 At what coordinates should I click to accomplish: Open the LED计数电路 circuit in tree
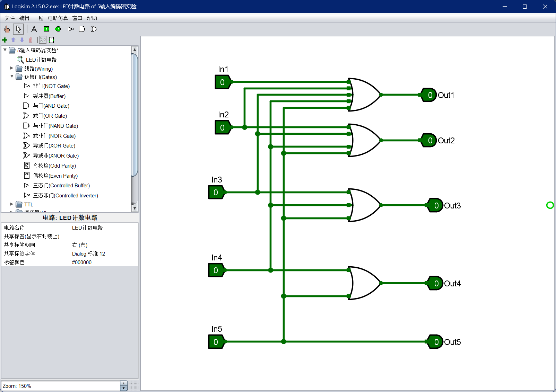tap(41, 60)
